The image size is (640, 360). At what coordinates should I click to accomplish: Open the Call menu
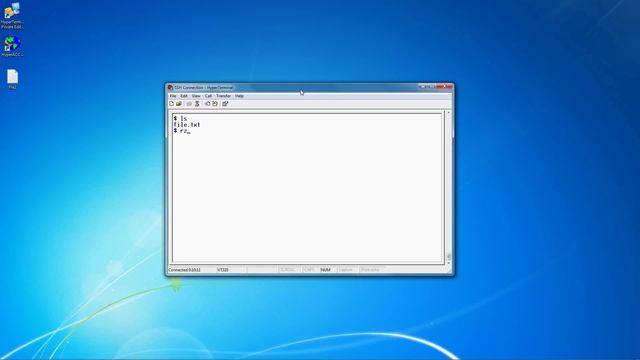click(209, 96)
